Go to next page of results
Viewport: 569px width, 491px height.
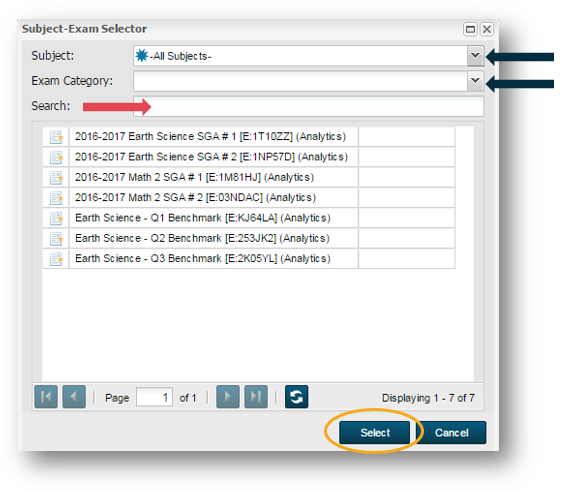(x=228, y=397)
